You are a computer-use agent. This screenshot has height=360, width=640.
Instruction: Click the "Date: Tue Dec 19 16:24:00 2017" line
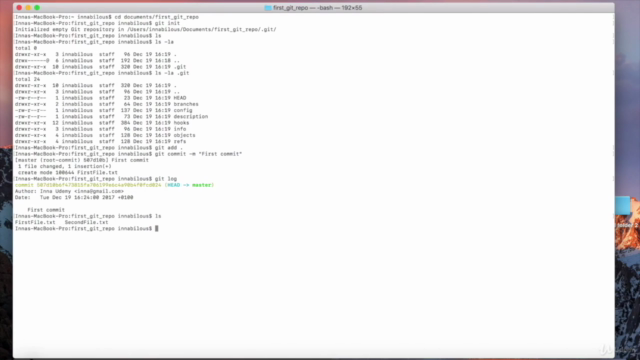click(x=74, y=198)
